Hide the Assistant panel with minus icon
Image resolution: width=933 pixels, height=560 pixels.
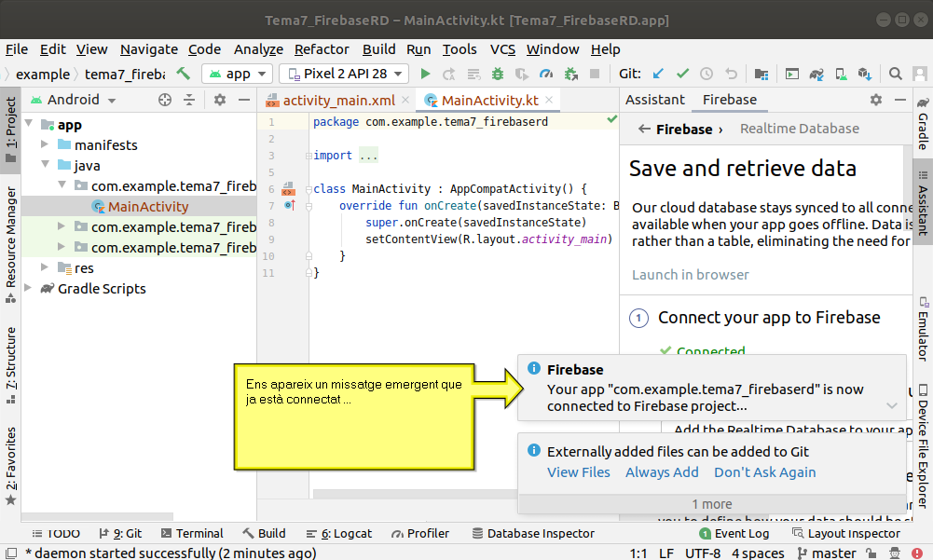click(900, 100)
